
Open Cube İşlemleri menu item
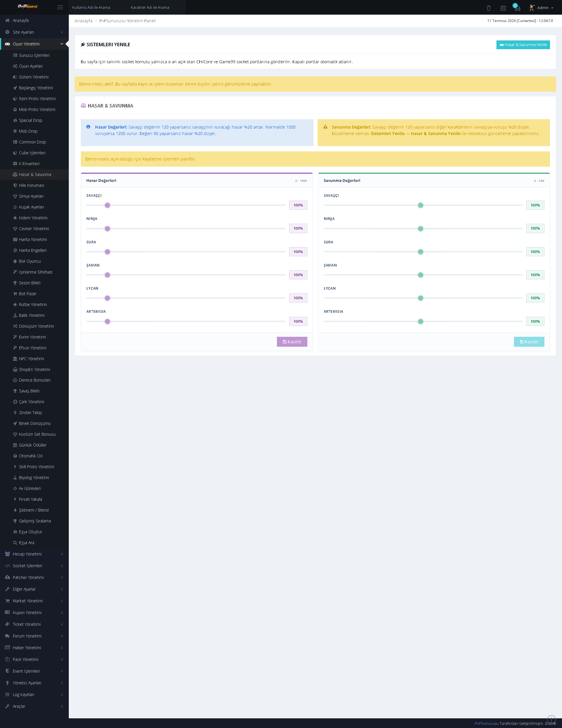coord(34,153)
